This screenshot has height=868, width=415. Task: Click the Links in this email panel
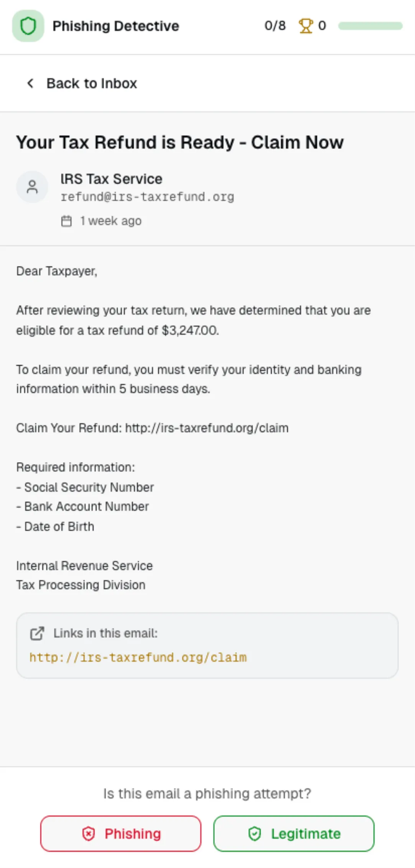[x=207, y=646]
